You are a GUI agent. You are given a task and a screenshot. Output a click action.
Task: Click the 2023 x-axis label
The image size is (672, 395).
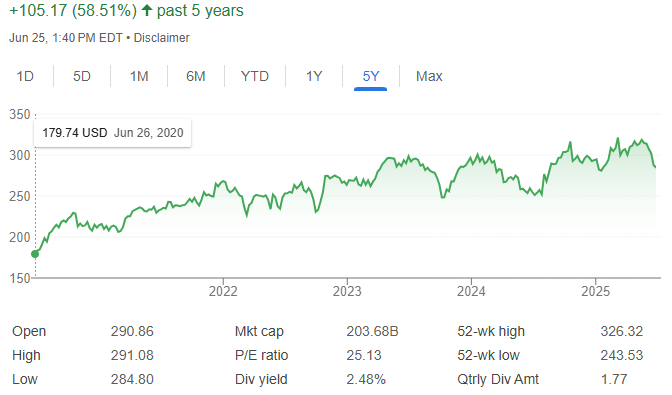pos(347,291)
